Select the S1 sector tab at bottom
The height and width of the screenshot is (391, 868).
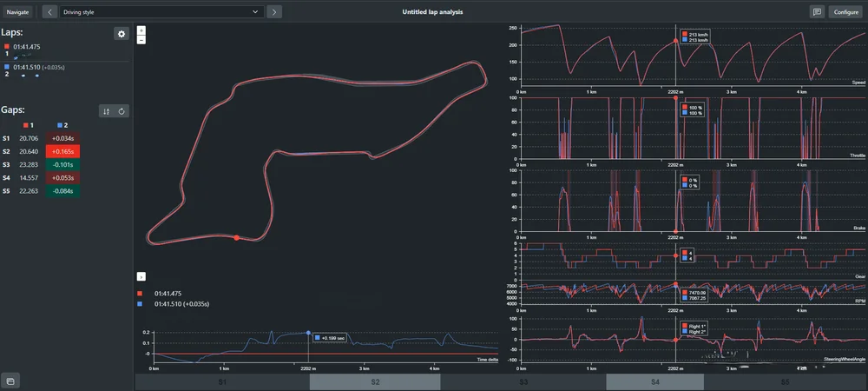pos(222,382)
